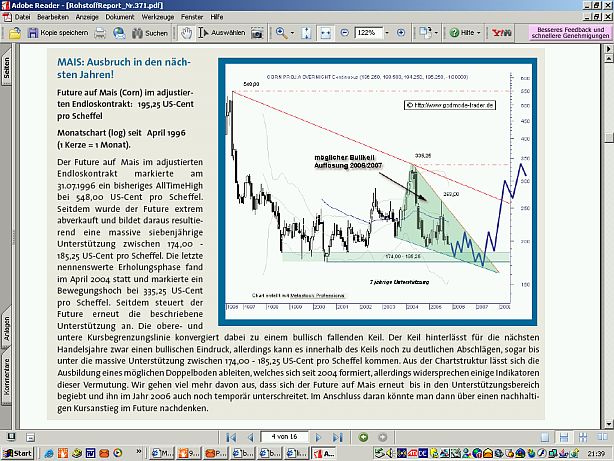
Task: Open the Datei menu
Action: pyautogui.click(x=22, y=17)
